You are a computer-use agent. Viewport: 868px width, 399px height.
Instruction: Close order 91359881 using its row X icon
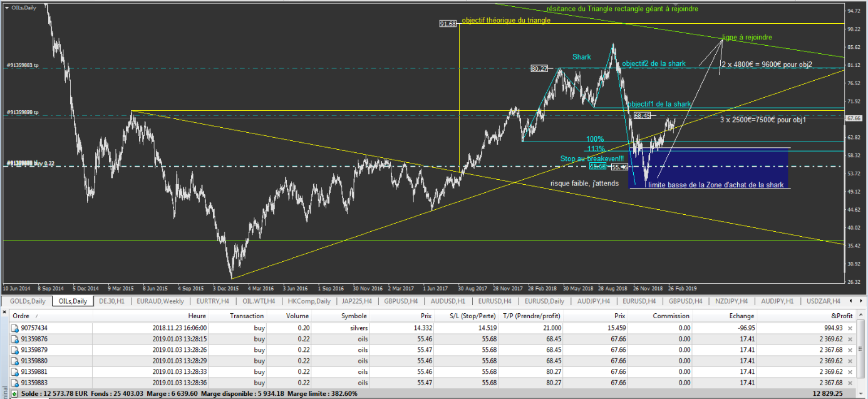[x=849, y=372]
